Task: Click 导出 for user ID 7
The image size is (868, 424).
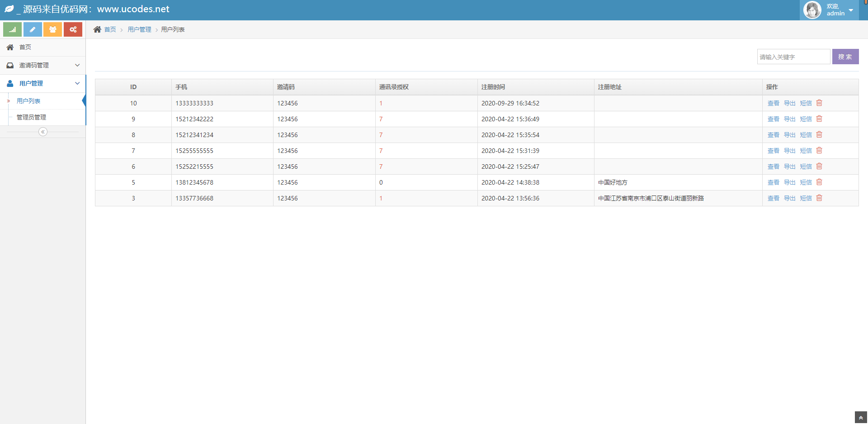Action: tap(789, 151)
